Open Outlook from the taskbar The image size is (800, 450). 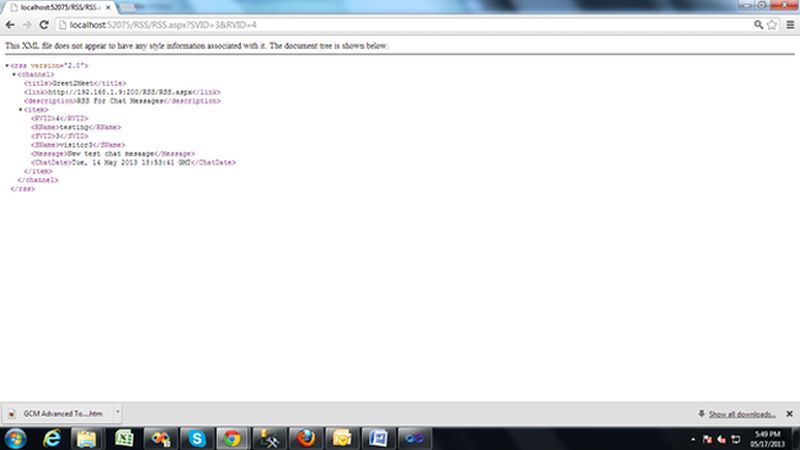[x=342, y=439]
